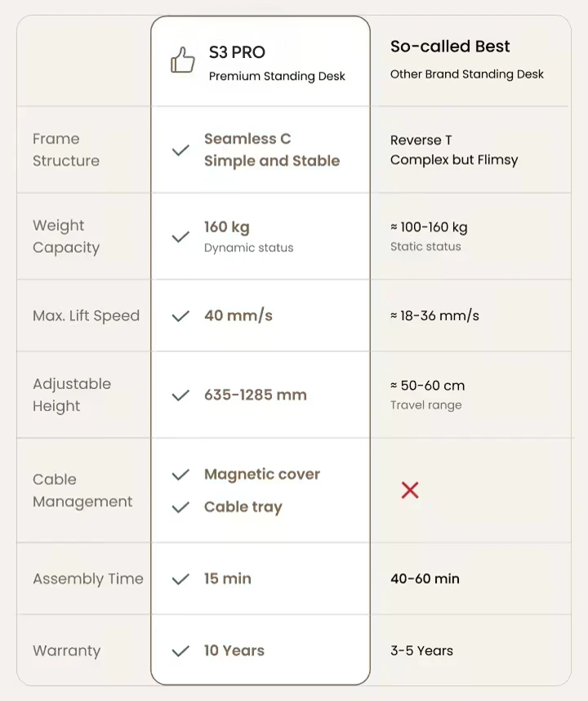
Task: Click the Weight Capacity row label
Action: (x=66, y=237)
